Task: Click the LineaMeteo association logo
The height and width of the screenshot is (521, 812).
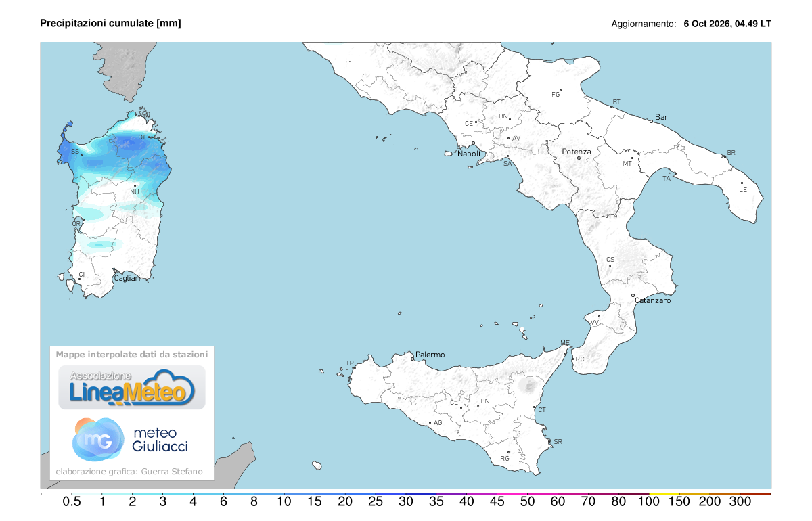Action: [132, 387]
